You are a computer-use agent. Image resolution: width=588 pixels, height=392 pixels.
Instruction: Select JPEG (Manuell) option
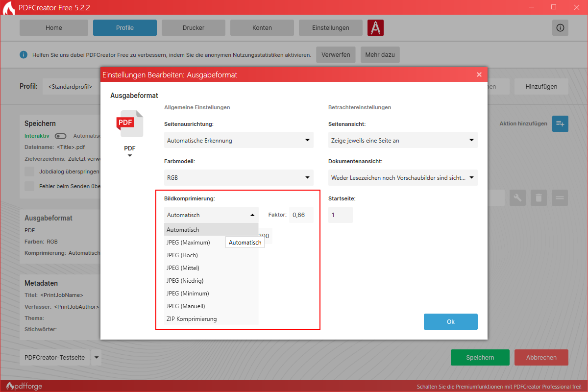[x=211, y=306]
